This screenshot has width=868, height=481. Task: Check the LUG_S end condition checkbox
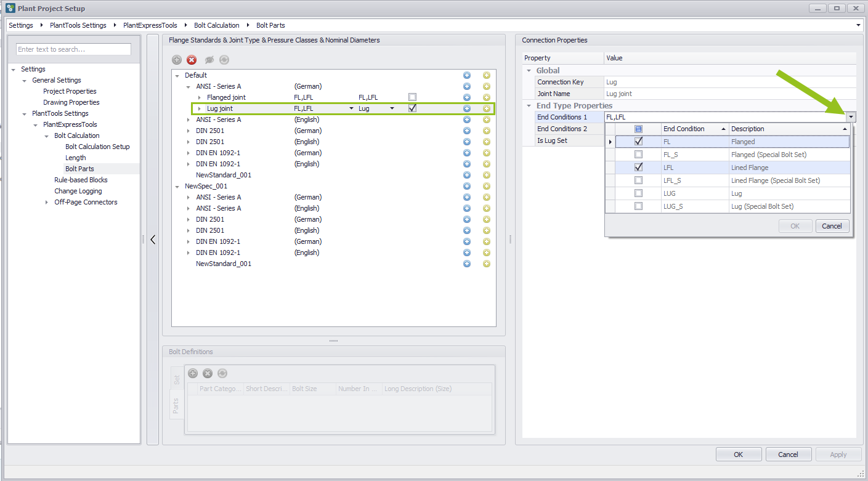click(x=638, y=206)
